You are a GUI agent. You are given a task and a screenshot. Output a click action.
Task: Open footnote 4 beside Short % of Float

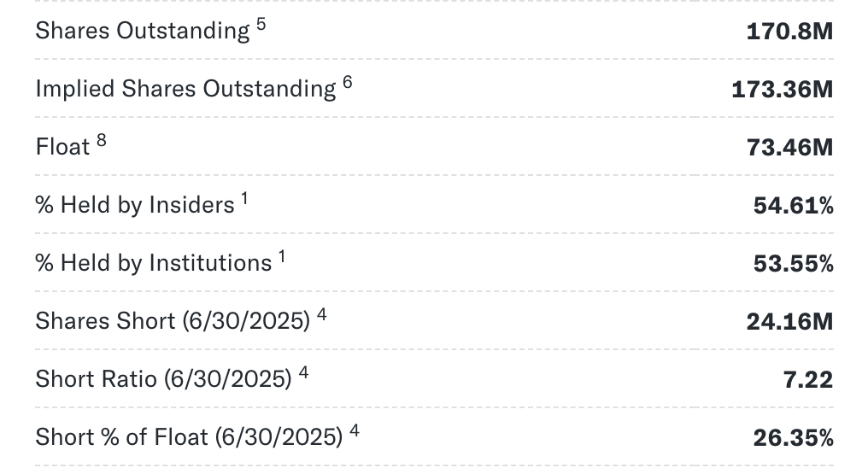[x=355, y=430]
